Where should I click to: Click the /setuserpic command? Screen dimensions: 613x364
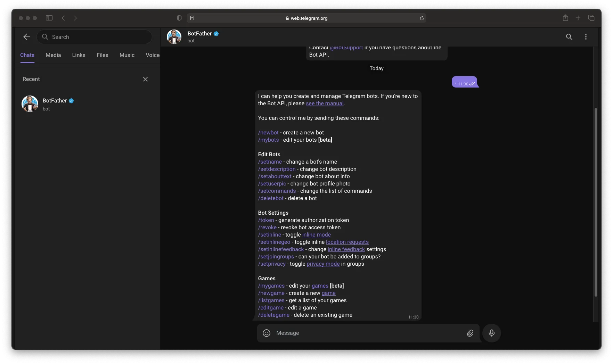click(272, 184)
